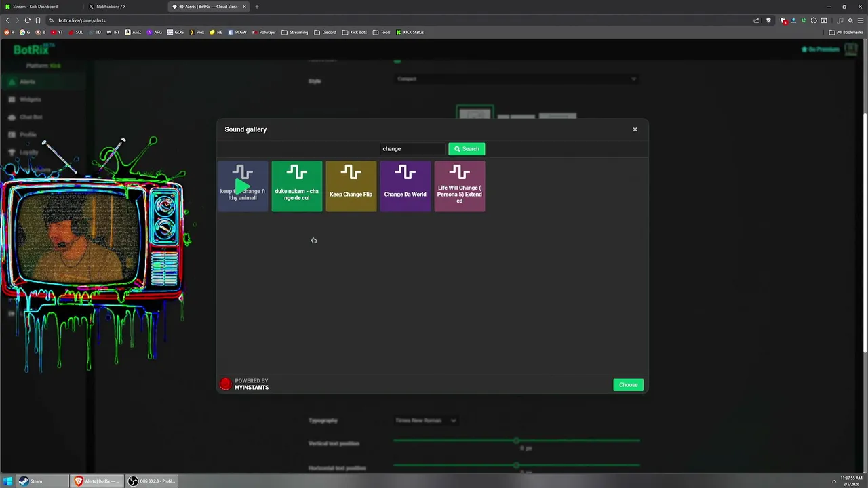Image resolution: width=868 pixels, height=488 pixels.
Task: Open the extension icon with red badge
Action: pos(783,20)
